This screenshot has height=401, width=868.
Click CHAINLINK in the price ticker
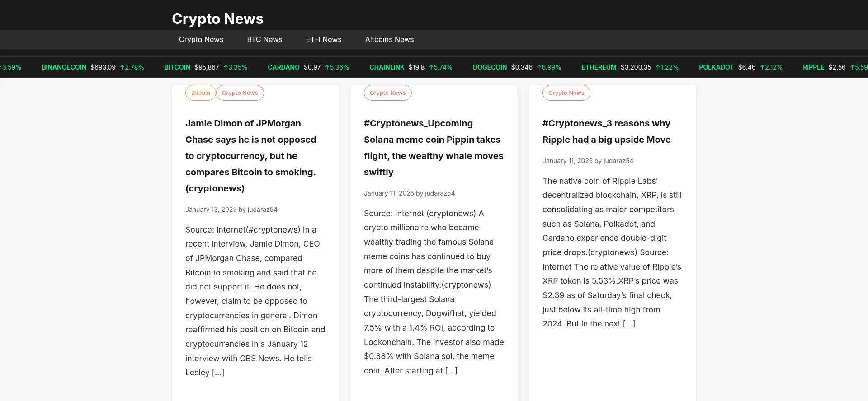pyautogui.click(x=387, y=67)
